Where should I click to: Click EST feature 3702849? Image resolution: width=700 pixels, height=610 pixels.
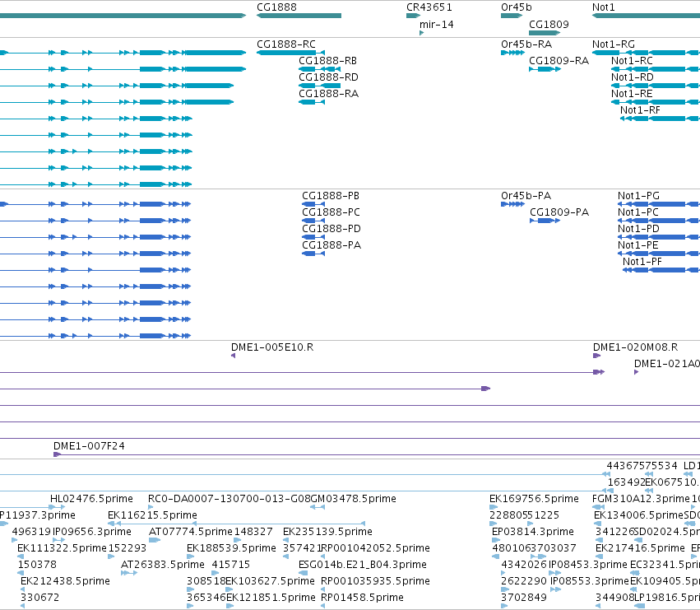click(x=504, y=606)
